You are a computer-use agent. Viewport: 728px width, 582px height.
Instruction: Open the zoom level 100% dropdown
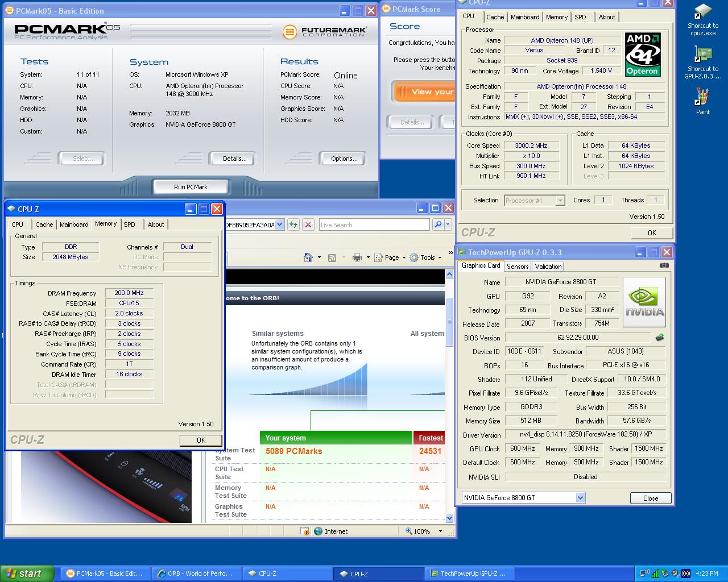(x=440, y=531)
